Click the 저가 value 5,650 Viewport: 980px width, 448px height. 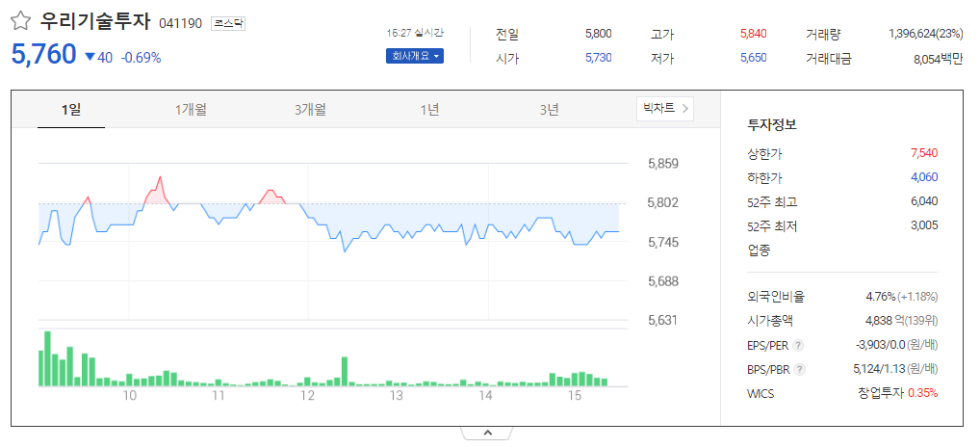pos(753,58)
